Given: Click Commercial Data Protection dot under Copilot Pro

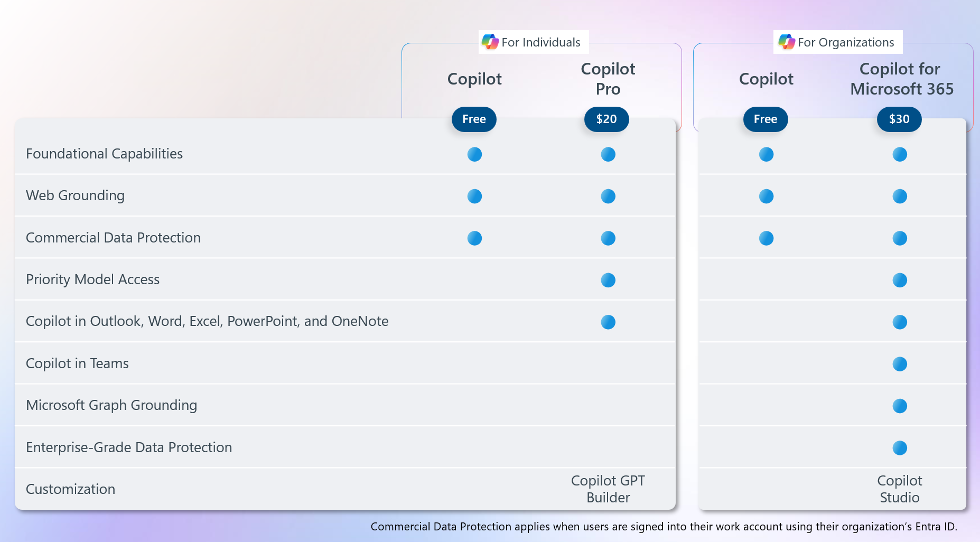Looking at the screenshot, I should 608,238.
